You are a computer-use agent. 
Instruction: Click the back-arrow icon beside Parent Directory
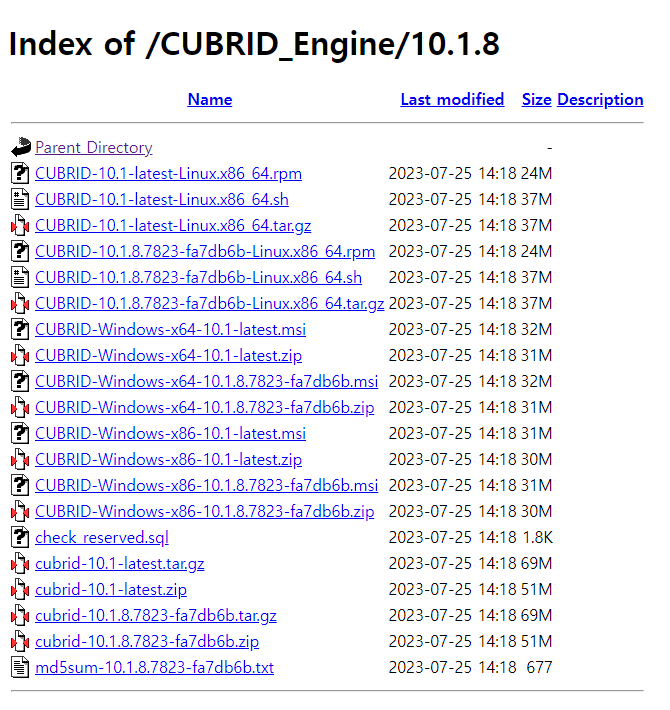20,147
